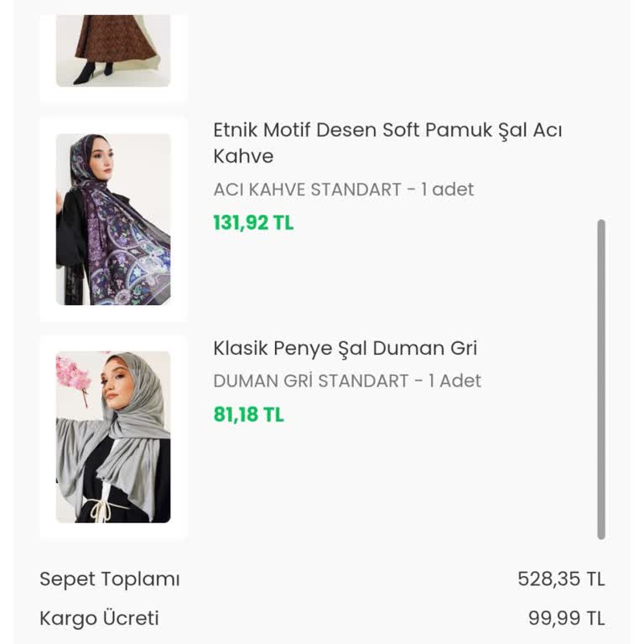Click the vertical scrollbar of the cart list
The image size is (644, 644).
[x=600, y=377]
